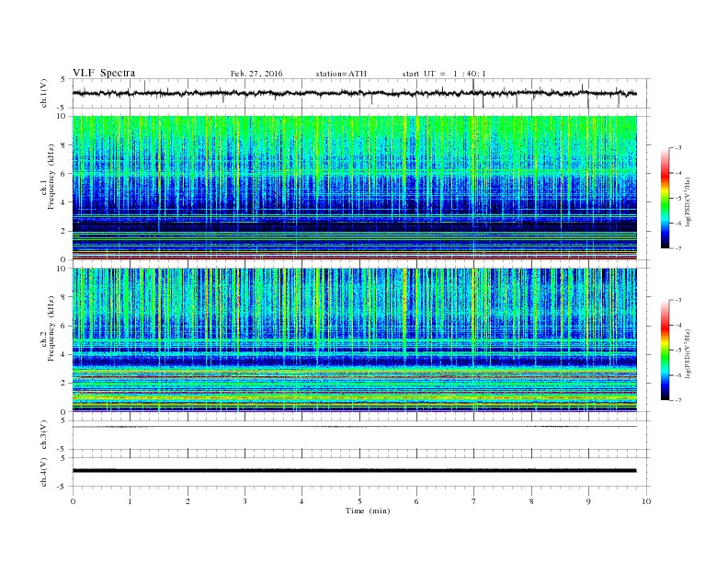Click the time axis tick label '2'
This screenshot has width=728, height=563.
click(x=188, y=501)
